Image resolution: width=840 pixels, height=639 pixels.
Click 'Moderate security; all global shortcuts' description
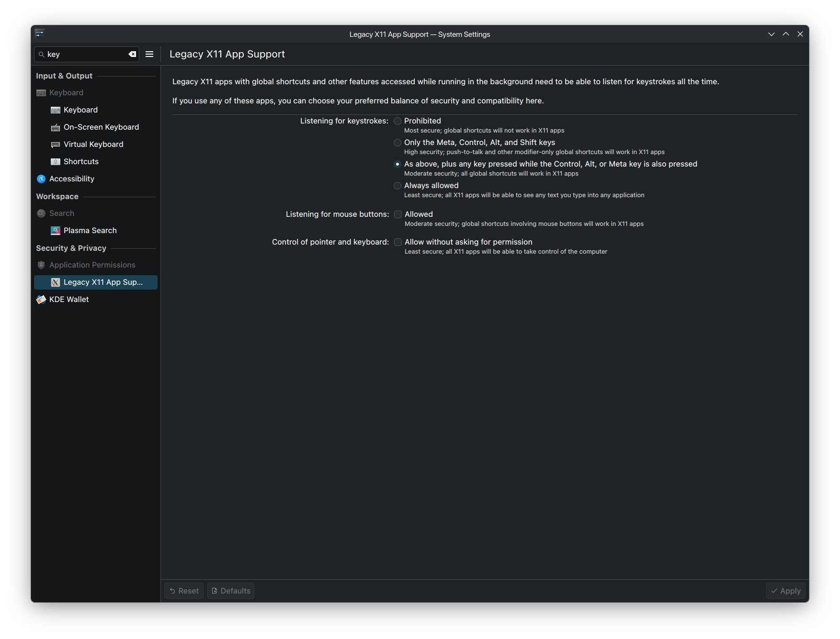(x=491, y=174)
